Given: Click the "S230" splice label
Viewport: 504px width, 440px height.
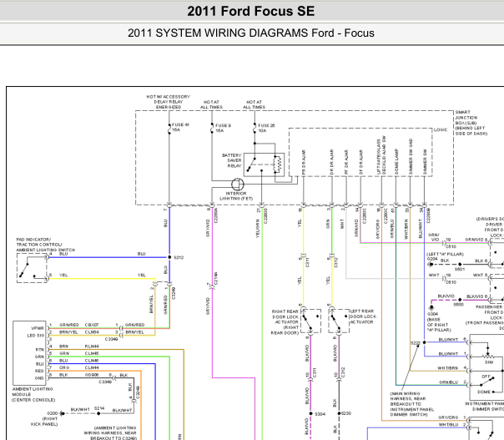Looking at the screenshot, I should [x=346, y=413].
